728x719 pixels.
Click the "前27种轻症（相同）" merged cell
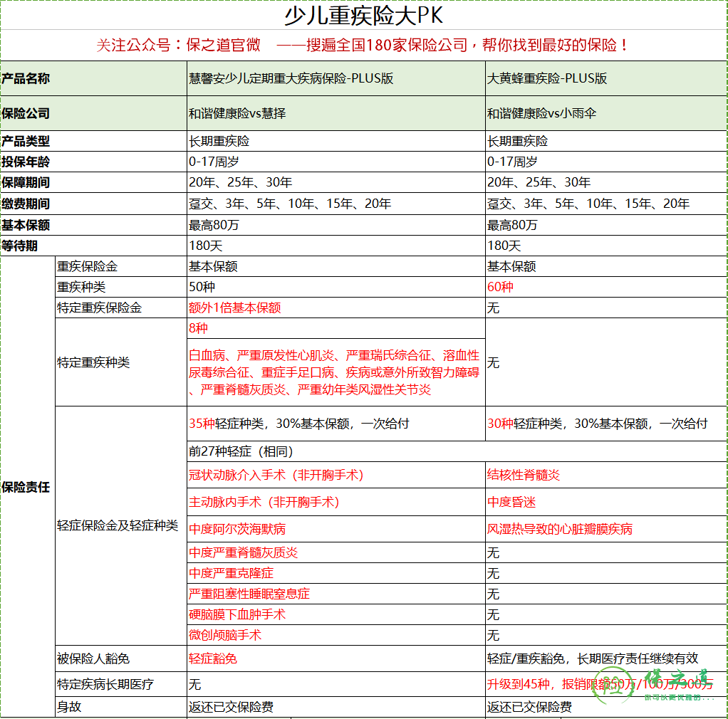point(457,451)
